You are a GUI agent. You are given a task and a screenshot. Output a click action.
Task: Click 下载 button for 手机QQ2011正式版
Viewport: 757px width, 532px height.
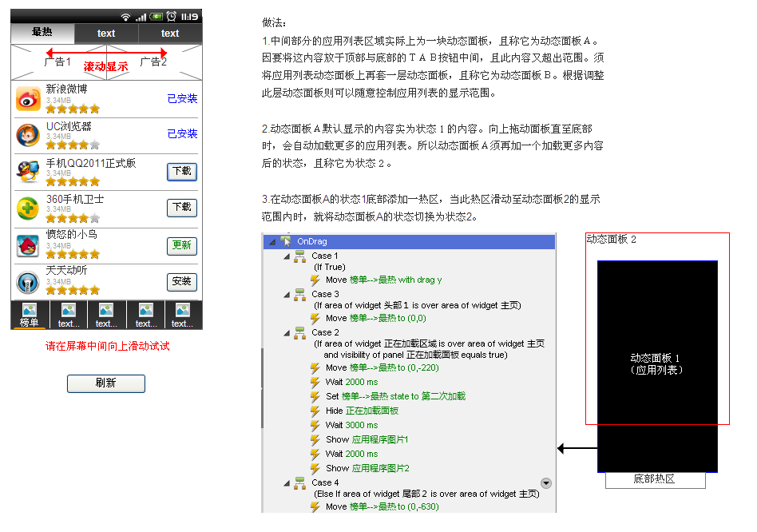[x=182, y=171]
